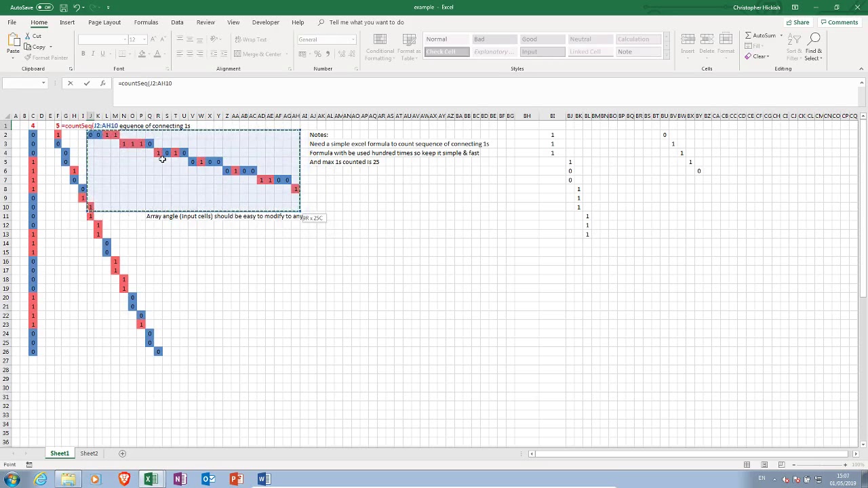Image resolution: width=868 pixels, height=488 pixels.
Task: Toggle Wrap Text
Action: [251, 39]
